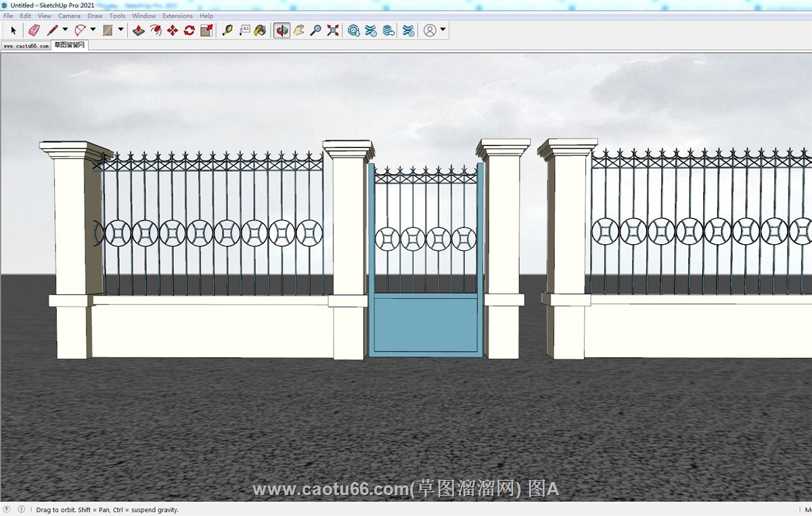Open the 3D Warehouse icon
812x516 pixels.
click(354, 30)
